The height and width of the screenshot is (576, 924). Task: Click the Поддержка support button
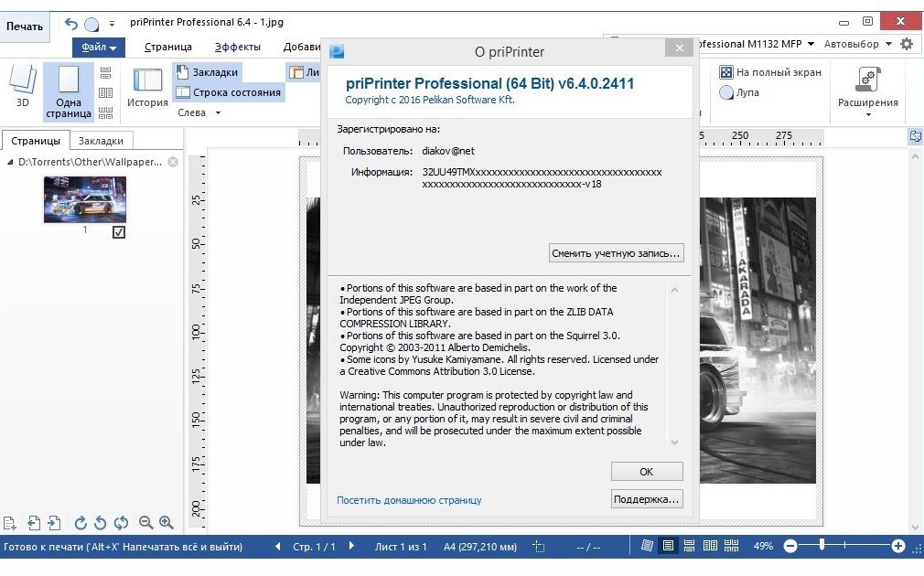(x=647, y=499)
